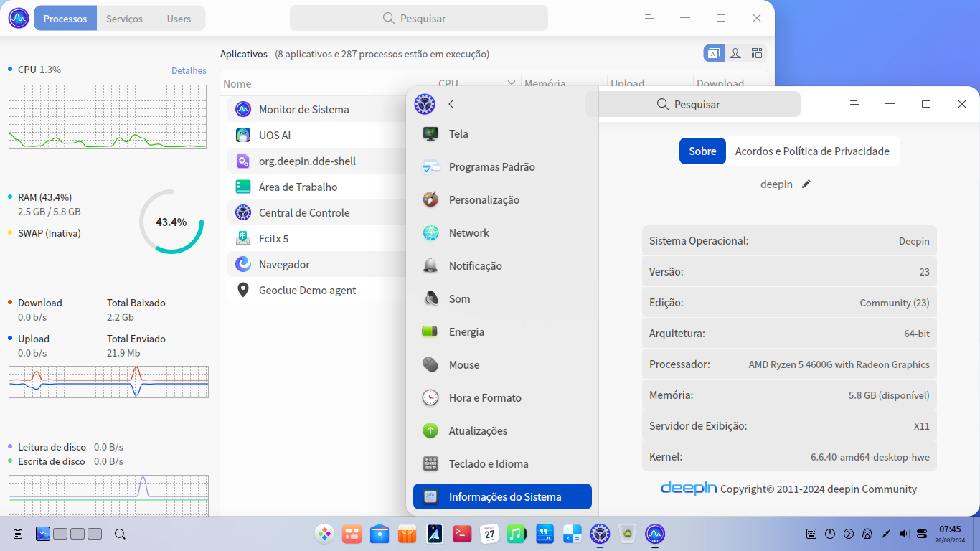980x551 pixels.
Task: Click the Detalhes link next to CPU
Action: [189, 70]
